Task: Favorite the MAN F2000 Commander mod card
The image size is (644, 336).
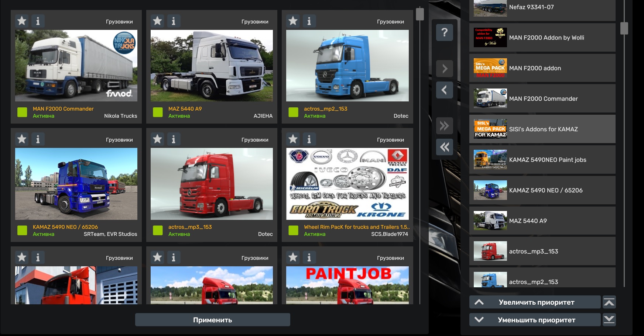Action: click(22, 21)
